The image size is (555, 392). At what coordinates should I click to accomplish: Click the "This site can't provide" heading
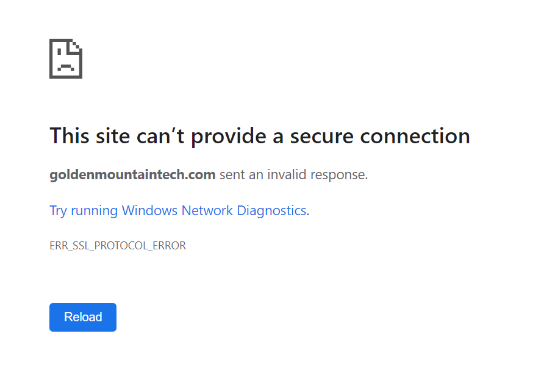(159, 135)
